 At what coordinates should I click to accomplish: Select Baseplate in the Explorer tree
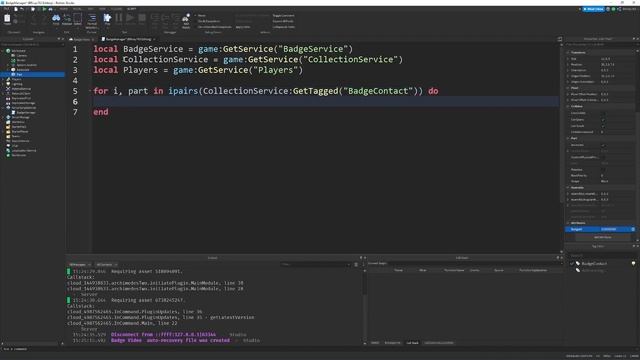coord(22,70)
